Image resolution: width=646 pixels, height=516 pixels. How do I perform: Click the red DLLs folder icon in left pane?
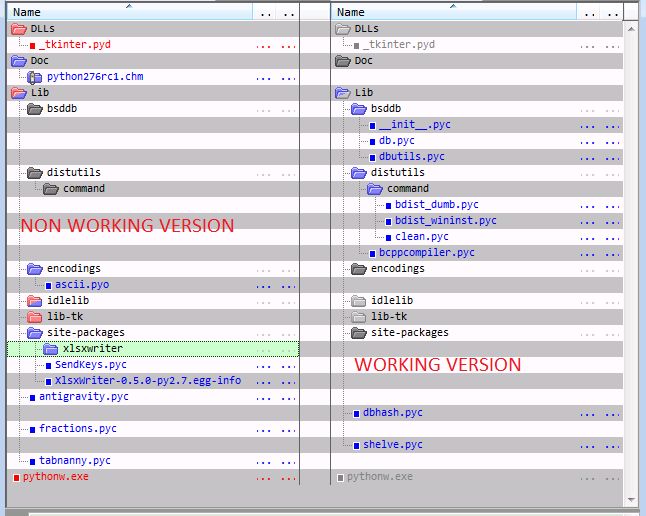[19, 29]
